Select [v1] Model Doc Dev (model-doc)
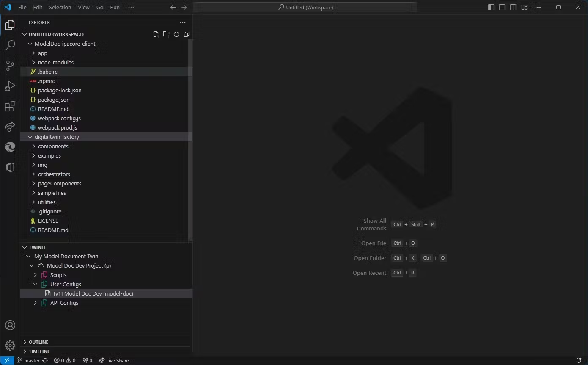This screenshot has width=588, height=365. [x=106, y=293]
